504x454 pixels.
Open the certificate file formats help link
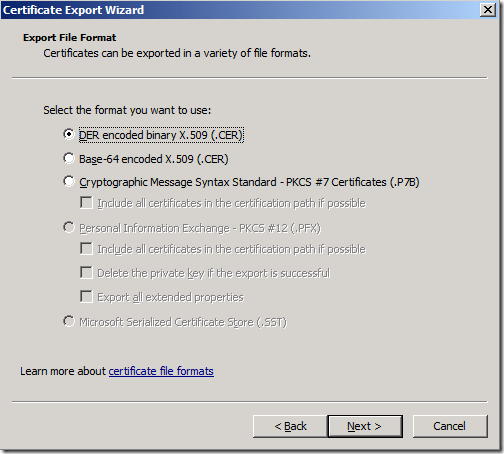tap(161, 371)
